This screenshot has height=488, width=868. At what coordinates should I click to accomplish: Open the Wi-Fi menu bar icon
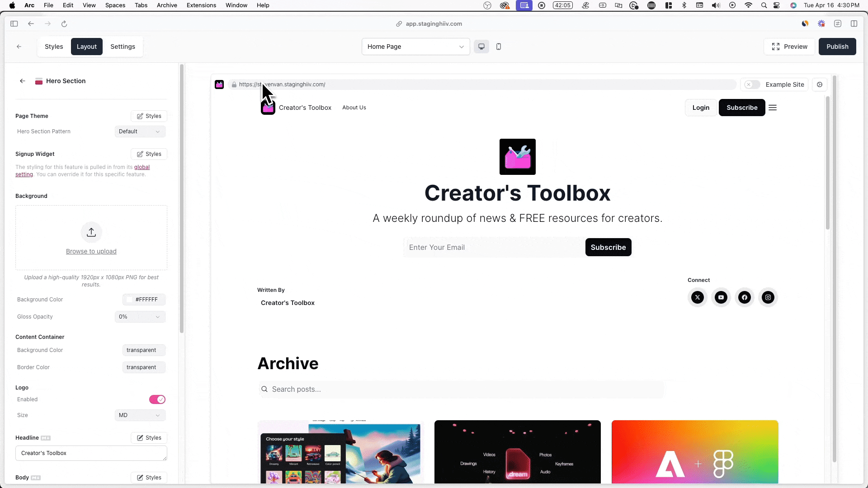748,5
